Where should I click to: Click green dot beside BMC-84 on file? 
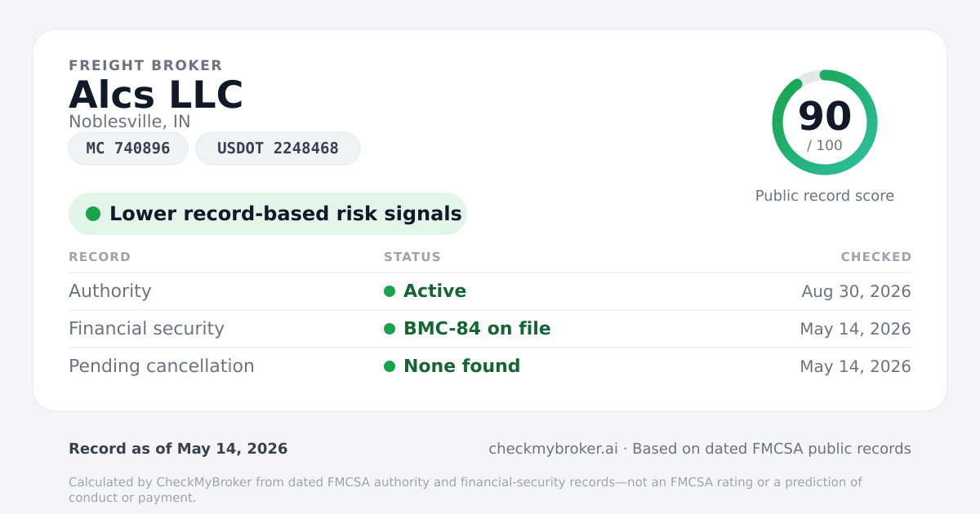[x=390, y=329]
